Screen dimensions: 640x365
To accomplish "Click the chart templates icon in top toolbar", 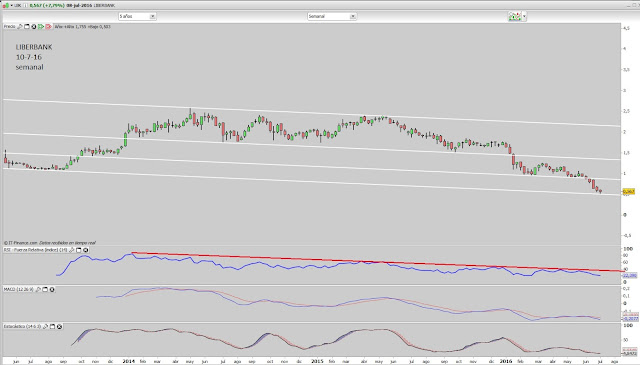I will (x=515, y=16).
